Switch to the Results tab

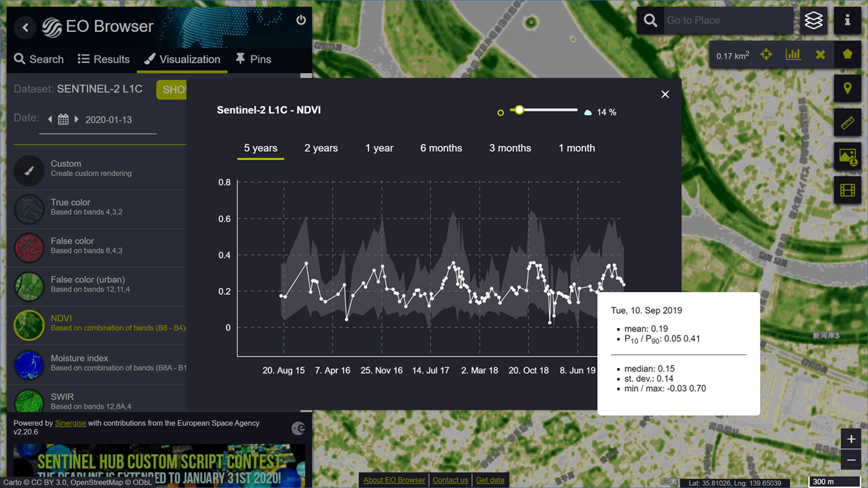click(104, 60)
